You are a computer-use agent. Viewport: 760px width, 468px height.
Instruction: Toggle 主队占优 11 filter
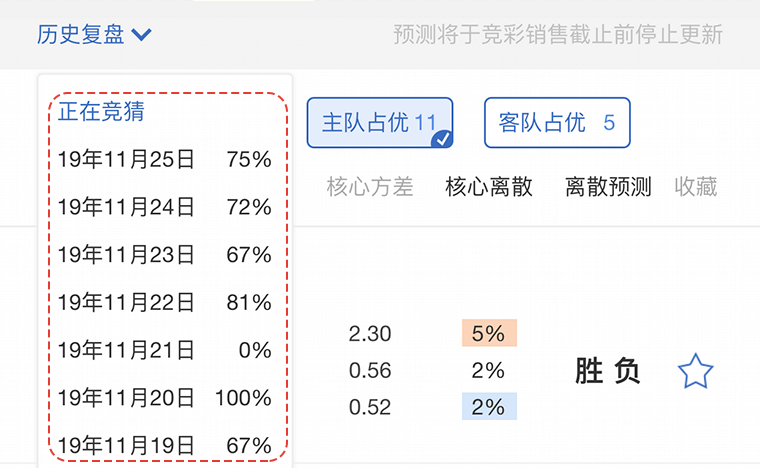click(379, 123)
